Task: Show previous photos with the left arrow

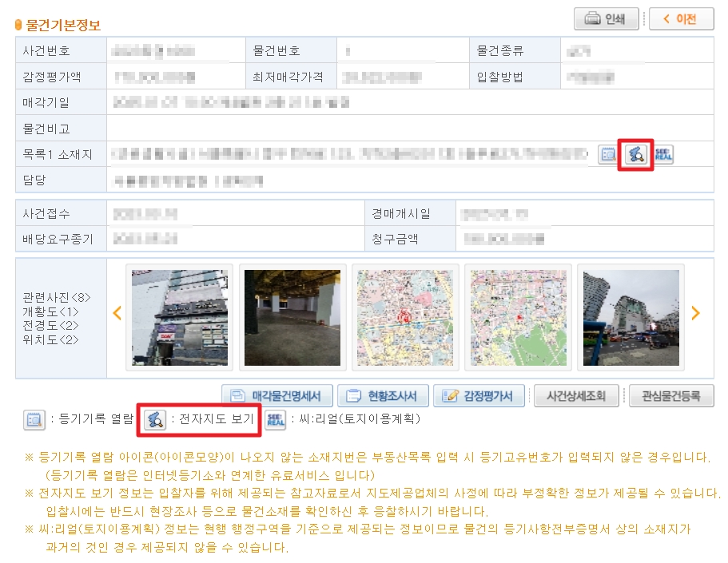Action: [x=117, y=313]
